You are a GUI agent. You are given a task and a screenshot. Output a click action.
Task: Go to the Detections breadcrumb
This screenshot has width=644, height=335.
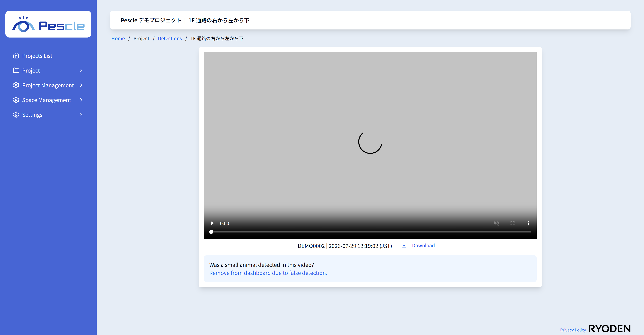coord(170,39)
